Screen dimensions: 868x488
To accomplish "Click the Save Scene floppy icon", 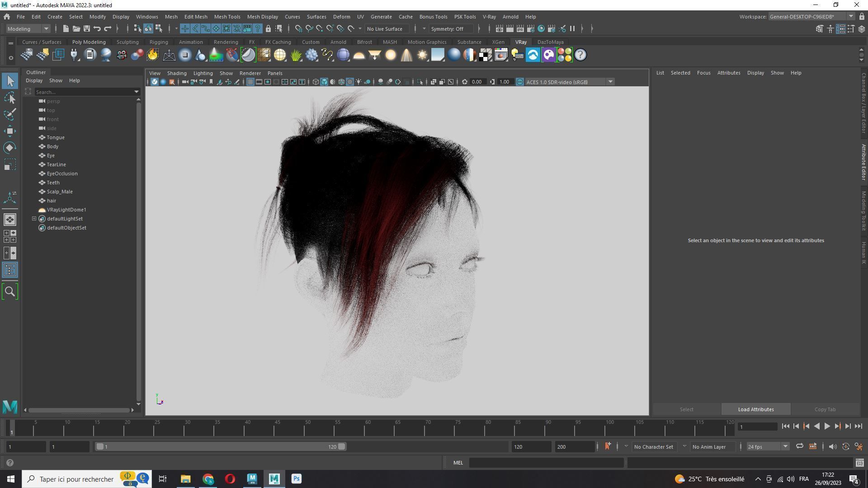I will [x=86, y=29].
